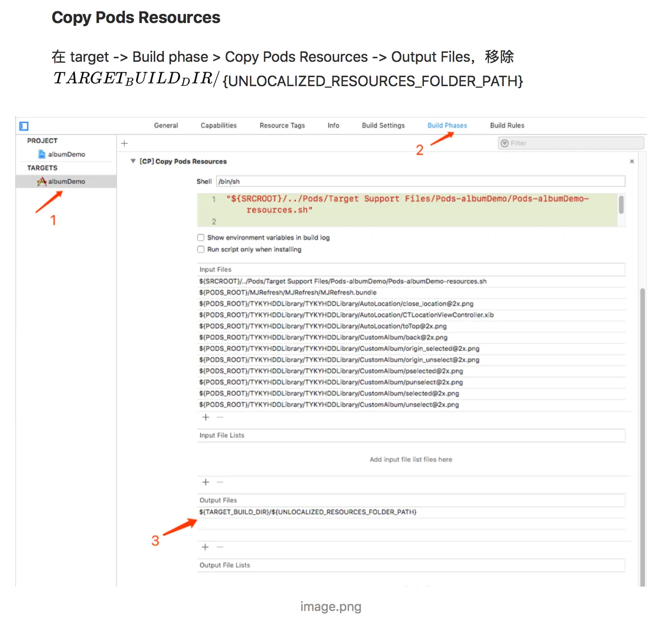Select the albumDemo project under PROJECT
672x624 pixels.
[x=61, y=154]
